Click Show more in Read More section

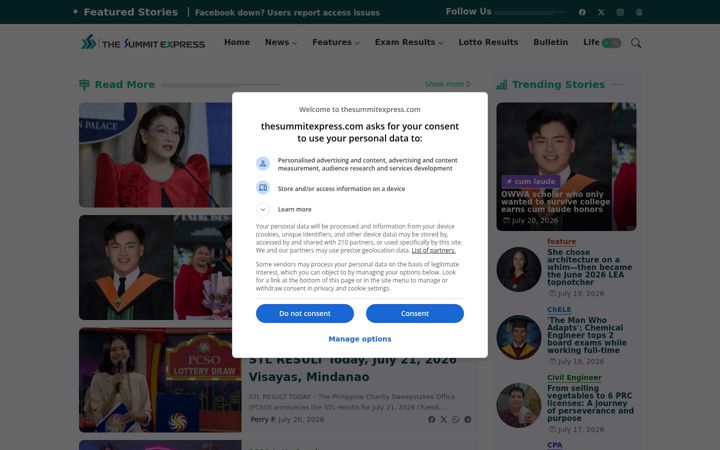(448, 84)
